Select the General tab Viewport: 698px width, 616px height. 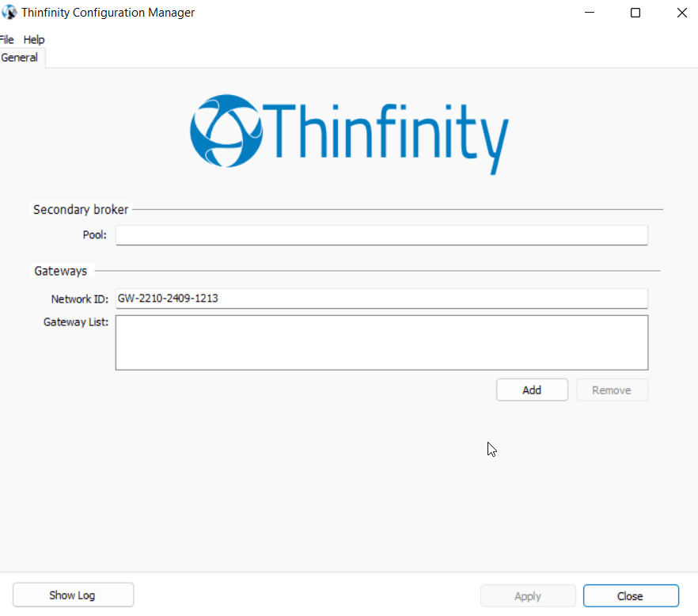coord(20,58)
